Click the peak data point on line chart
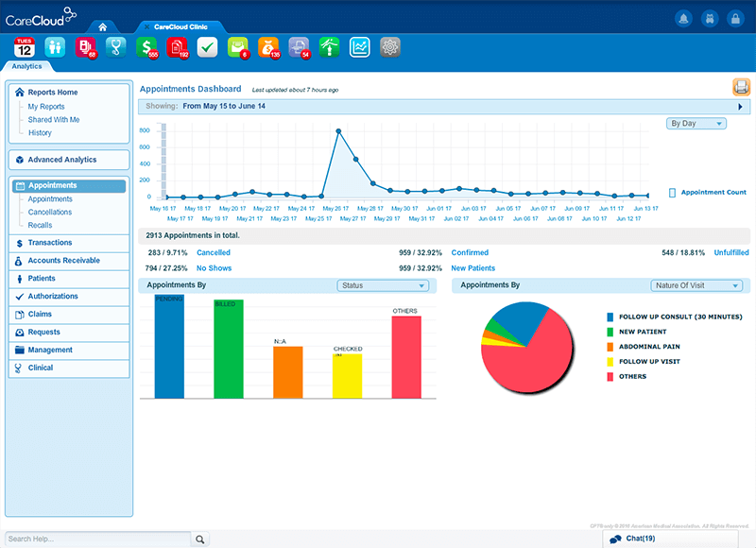Viewport: 756px width, 548px height. pos(338,131)
